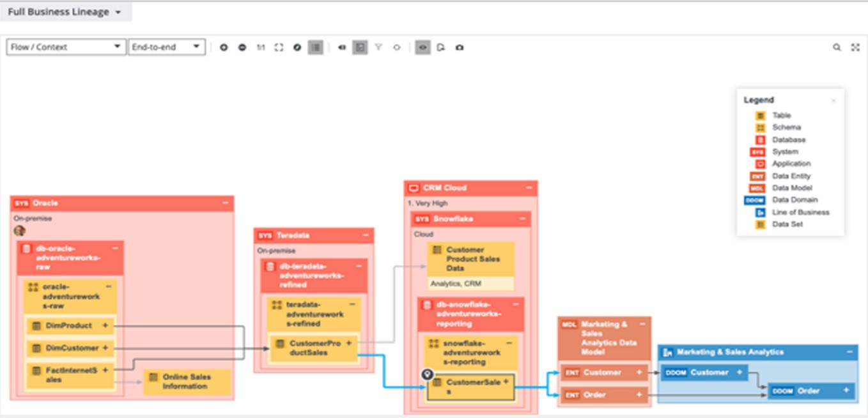Collapse the CRM Cloud application container
This screenshot has height=418, width=868.
528,189
